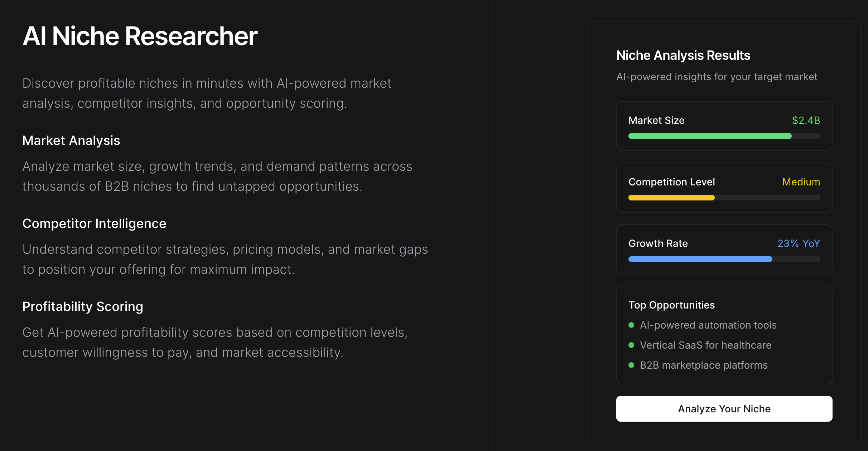Image resolution: width=868 pixels, height=451 pixels.
Task: Click the yellow Competition Level progress bar
Action: coord(671,198)
